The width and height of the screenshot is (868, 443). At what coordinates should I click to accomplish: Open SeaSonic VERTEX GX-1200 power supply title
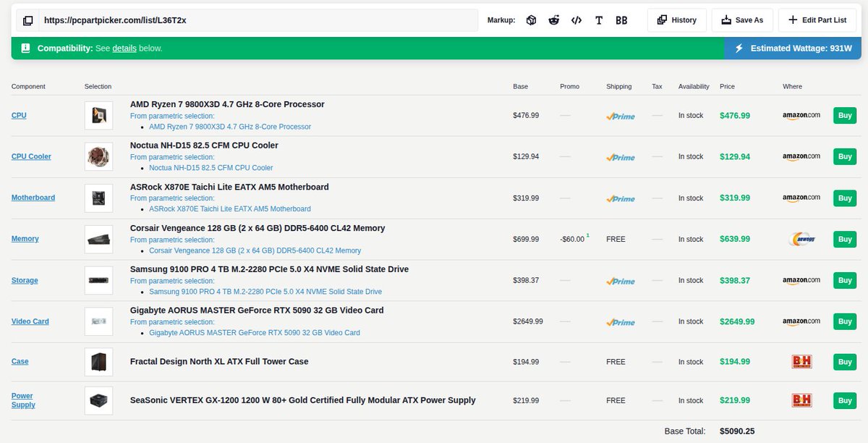point(303,400)
